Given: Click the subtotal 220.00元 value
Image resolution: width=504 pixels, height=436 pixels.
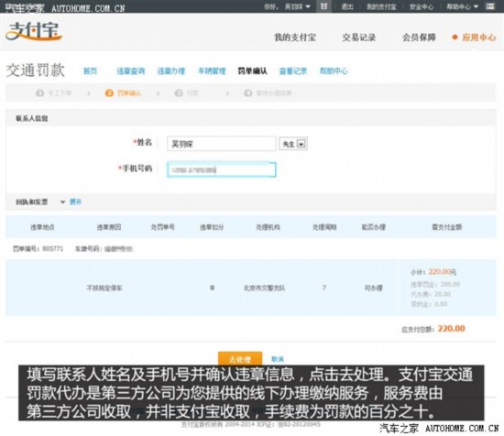Looking at the screenshot, I should pos(443,272).
